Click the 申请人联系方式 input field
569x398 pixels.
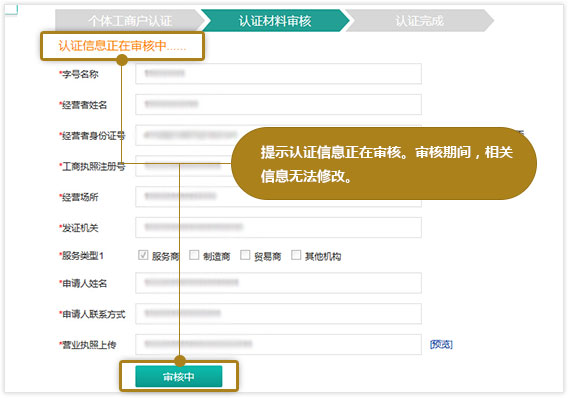278,314
